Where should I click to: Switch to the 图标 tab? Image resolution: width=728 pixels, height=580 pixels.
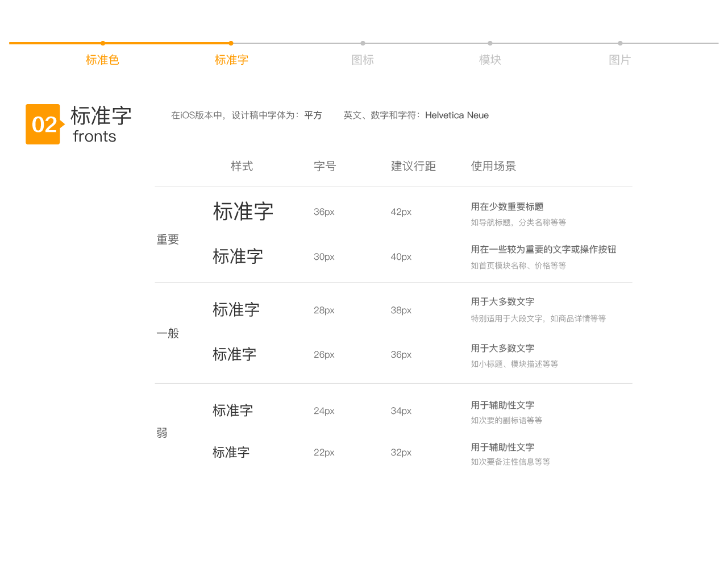[x=363, y=60]
